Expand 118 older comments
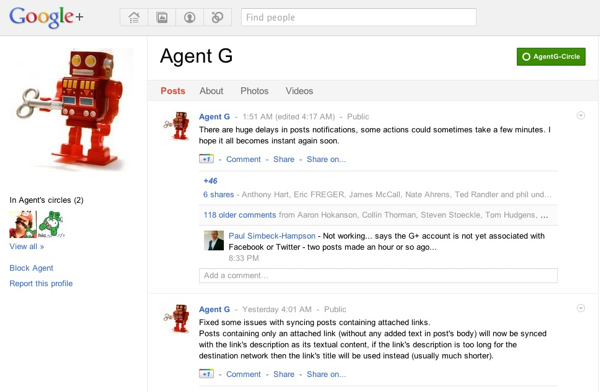 tap(240, 215)
